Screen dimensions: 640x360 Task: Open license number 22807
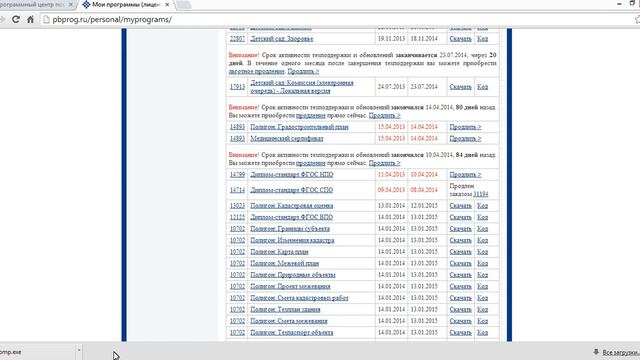(237, 38)
